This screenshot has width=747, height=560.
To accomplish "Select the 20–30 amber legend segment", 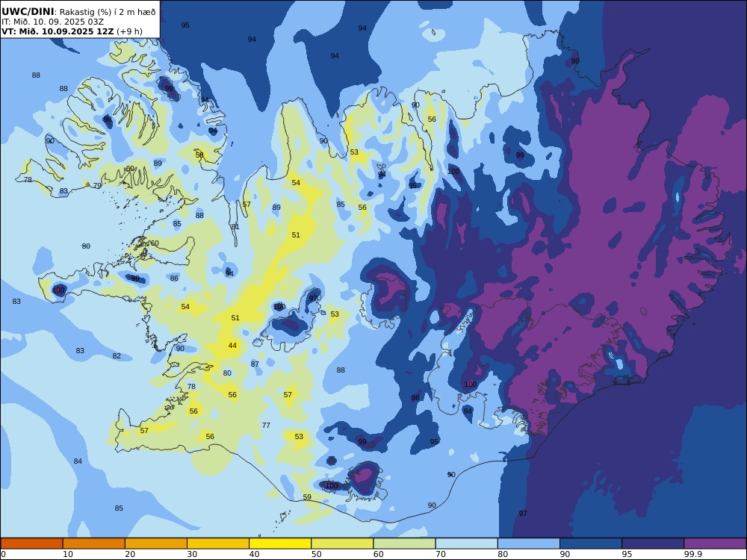I will coord(156,544).
